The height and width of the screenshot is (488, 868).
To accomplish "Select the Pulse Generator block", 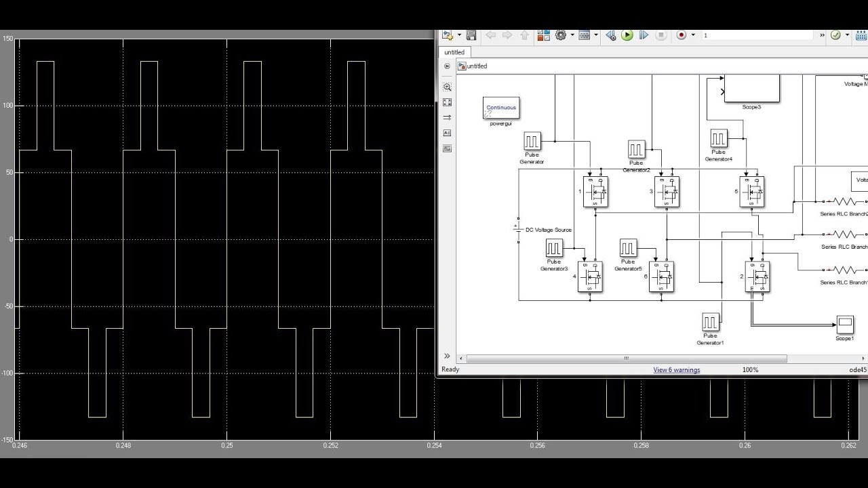I will [x=532, y=141].
